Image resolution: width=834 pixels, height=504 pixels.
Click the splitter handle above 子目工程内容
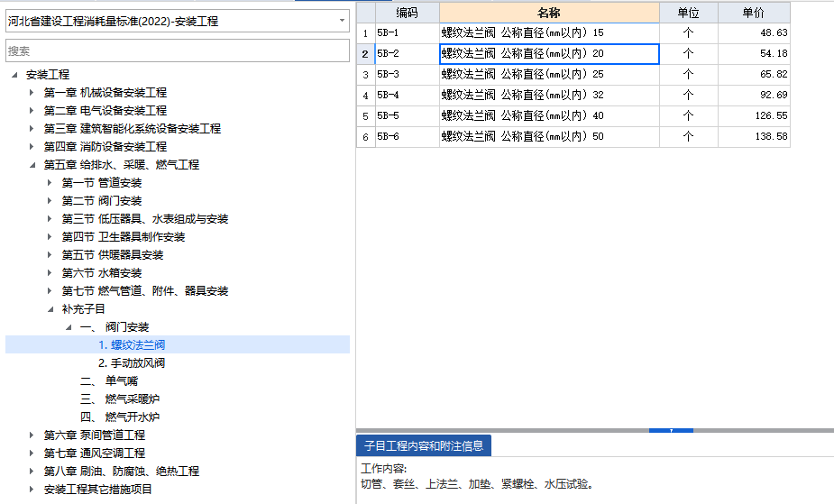(671, 431)
